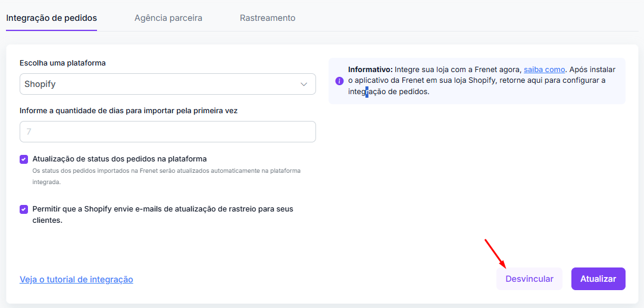Click the purple info icon in the Informativo banner

tap(339, 81)
